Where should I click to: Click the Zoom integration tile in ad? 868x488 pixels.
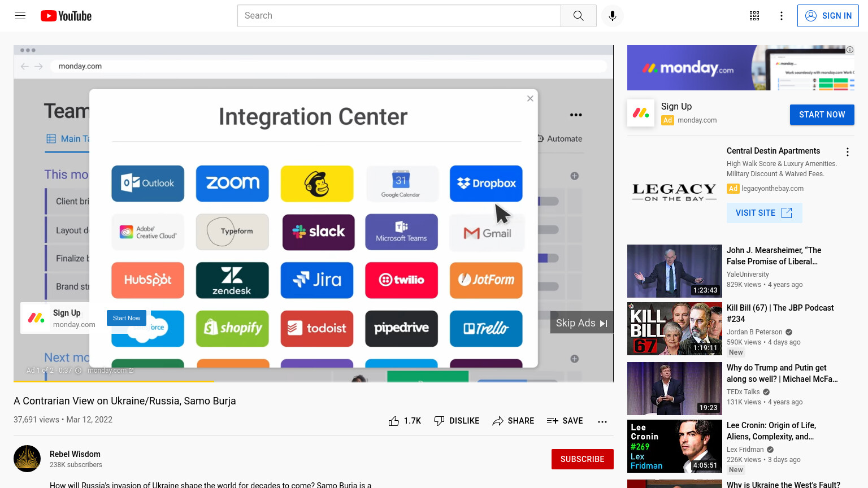(x=232, y=184)
